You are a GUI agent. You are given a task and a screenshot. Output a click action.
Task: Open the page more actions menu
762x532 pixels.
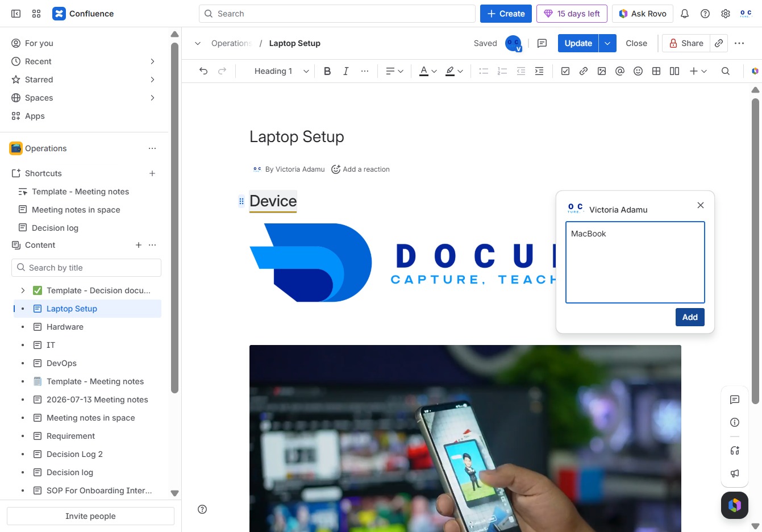739,43
